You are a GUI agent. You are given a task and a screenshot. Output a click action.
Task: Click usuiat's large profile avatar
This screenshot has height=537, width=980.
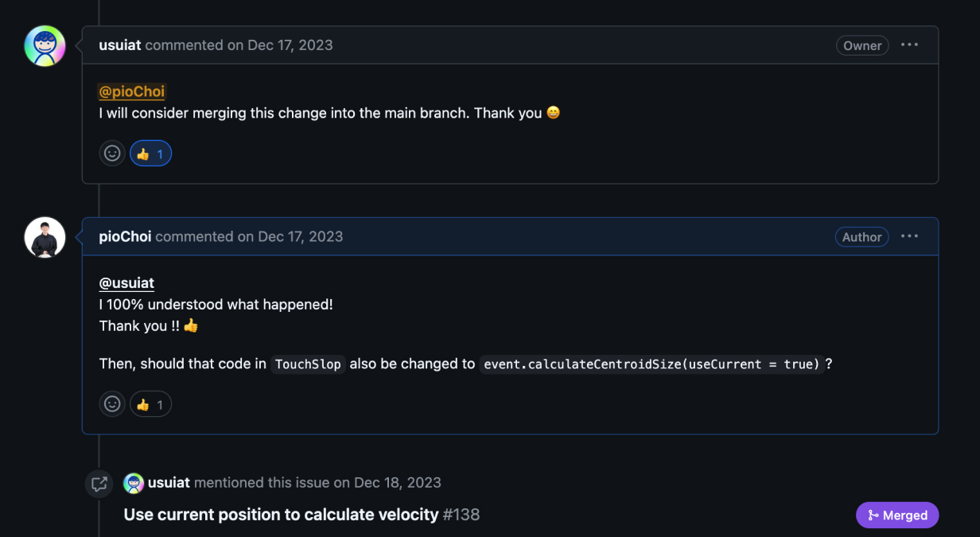point(45,45)
